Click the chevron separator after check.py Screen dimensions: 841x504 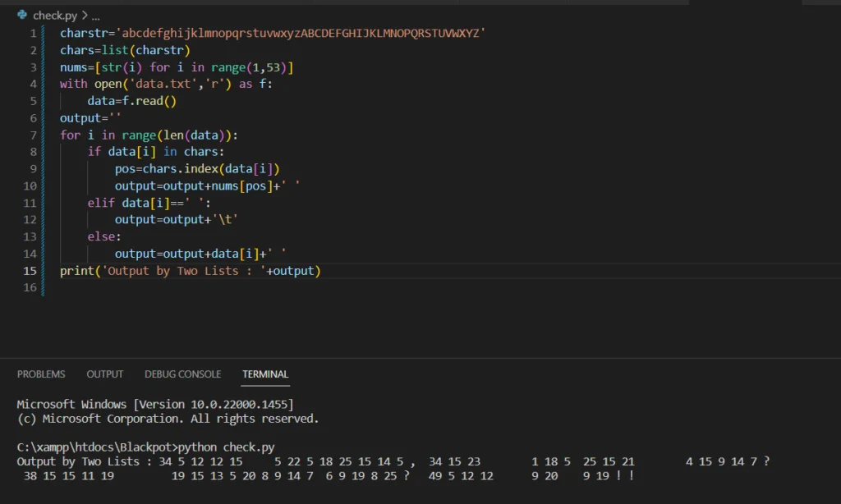[x=85, y=16]
